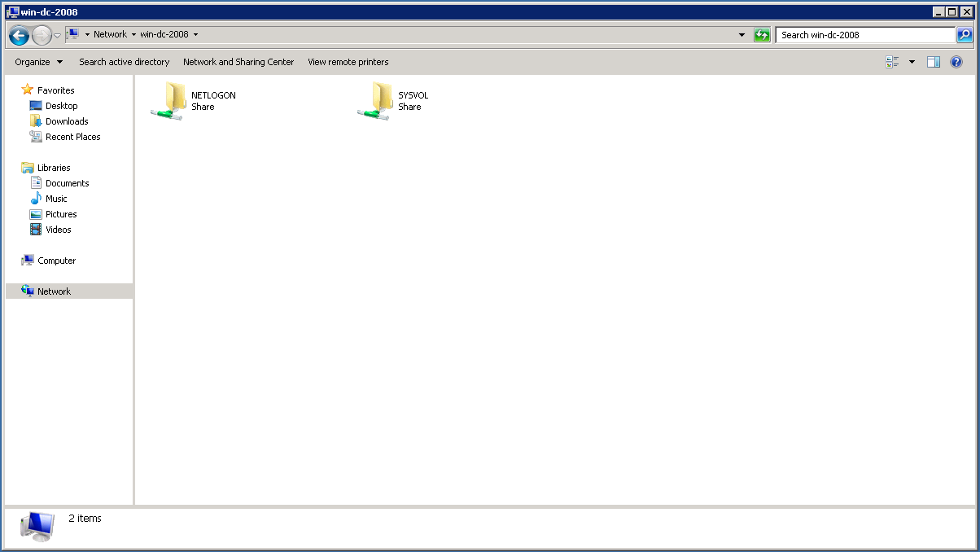The image size is (980, 552).
Task: Click the Search win-dc-2008 input field
Action: pos(863,35)
